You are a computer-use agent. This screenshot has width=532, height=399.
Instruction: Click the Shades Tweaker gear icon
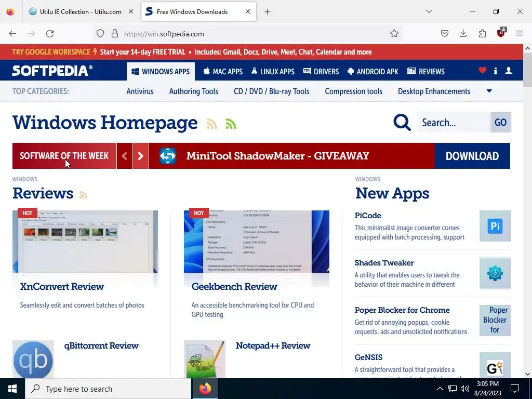[495, 273]
